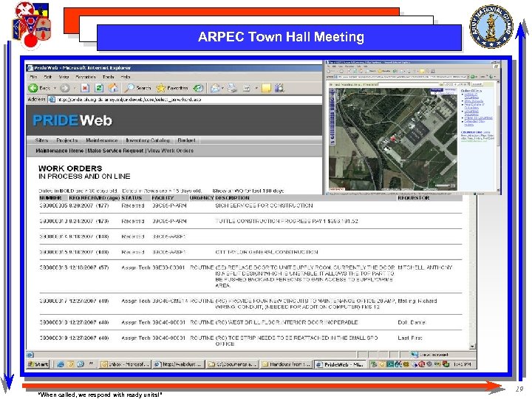
Task: Click the aerial map image in second window
Action: [393, 139]
